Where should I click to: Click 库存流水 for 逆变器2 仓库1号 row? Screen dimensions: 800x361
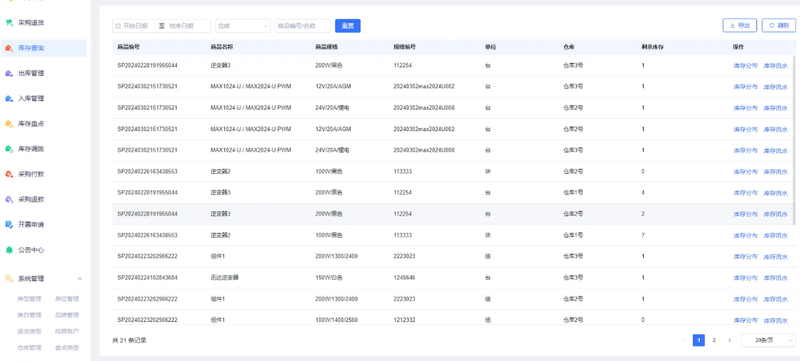776,236
